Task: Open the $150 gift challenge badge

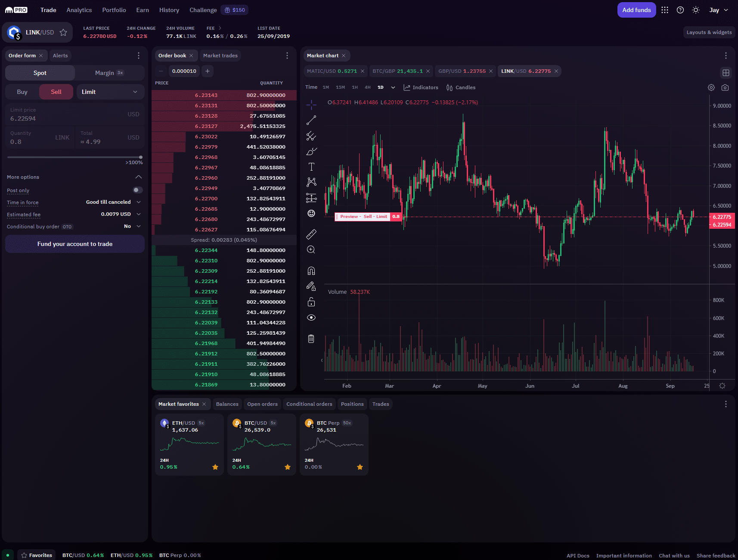Action: [x=235, y=10]
